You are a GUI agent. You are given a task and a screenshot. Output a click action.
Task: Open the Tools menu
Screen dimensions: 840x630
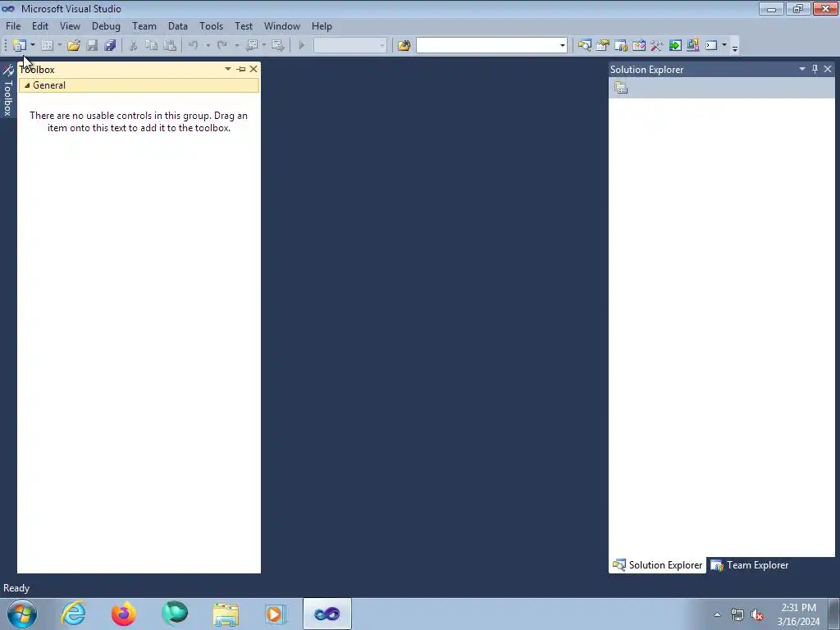pos(211,25)
